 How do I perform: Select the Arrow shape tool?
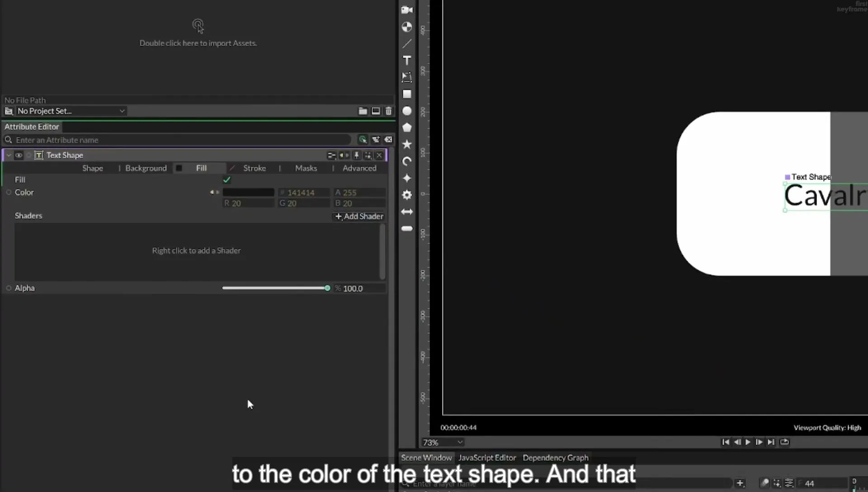[407, 212]
